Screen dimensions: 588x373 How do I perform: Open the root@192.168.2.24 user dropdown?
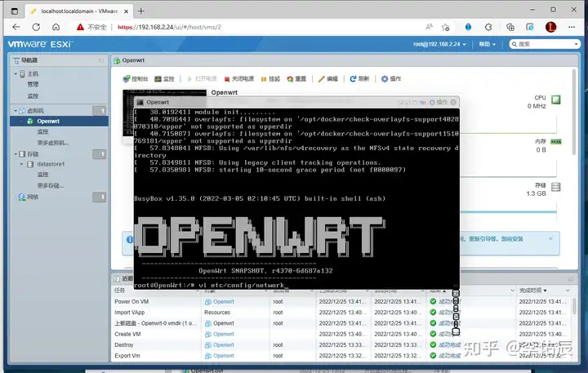pyautogui.click(x=439, y=44)
